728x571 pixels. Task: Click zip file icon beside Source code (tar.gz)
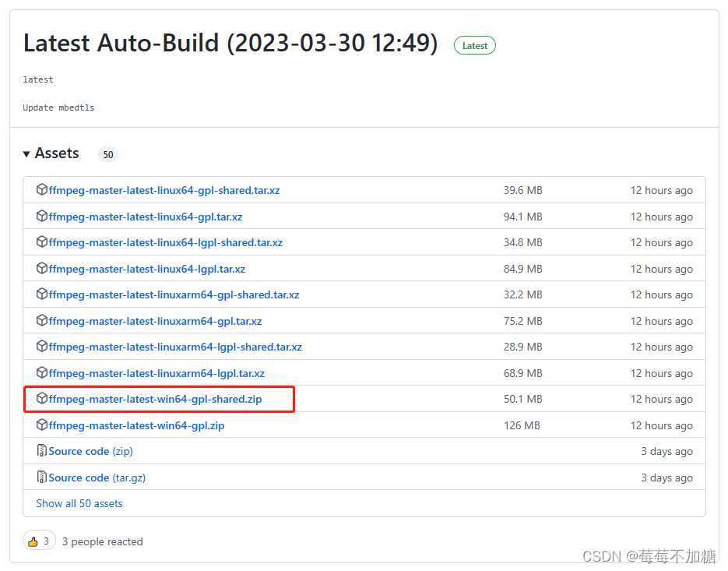[42, 478]
